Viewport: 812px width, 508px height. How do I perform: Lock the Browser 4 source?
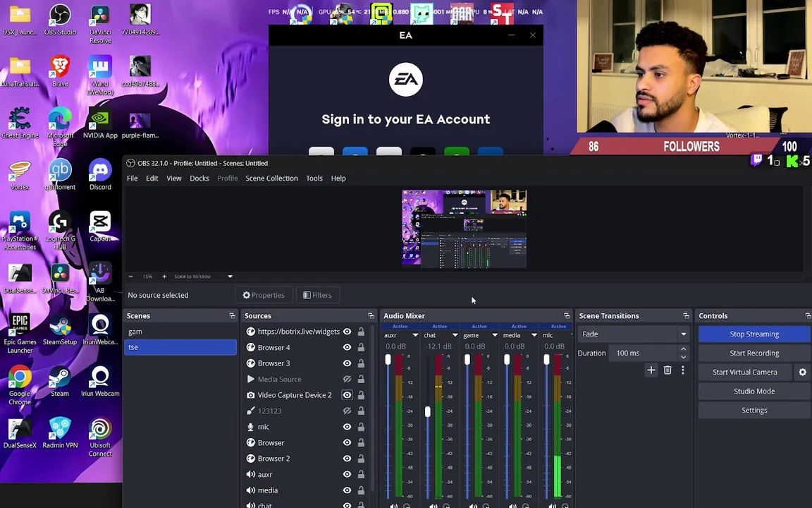click(x=361, y=347)
